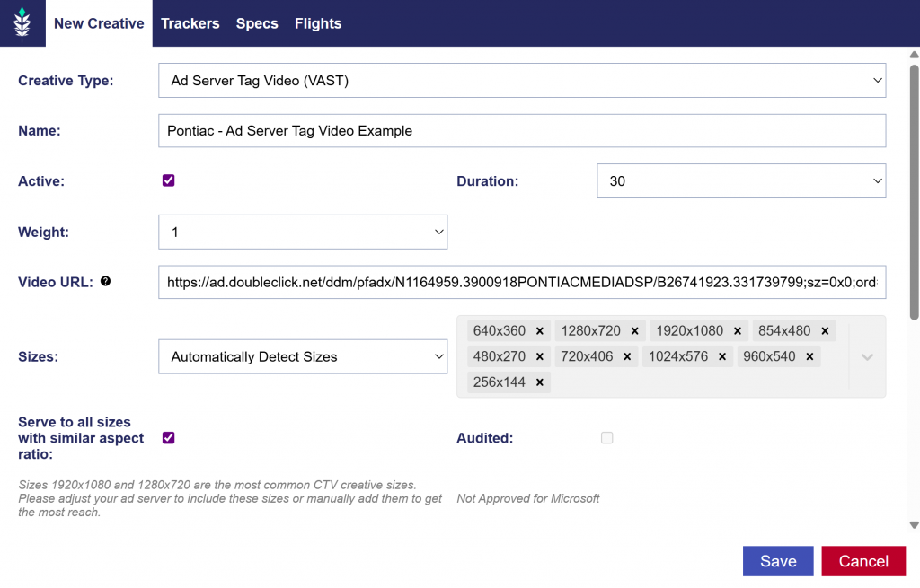Toggle Serve to all sizes checkbox
Screen dimensions: 920x588
point(168,438)
